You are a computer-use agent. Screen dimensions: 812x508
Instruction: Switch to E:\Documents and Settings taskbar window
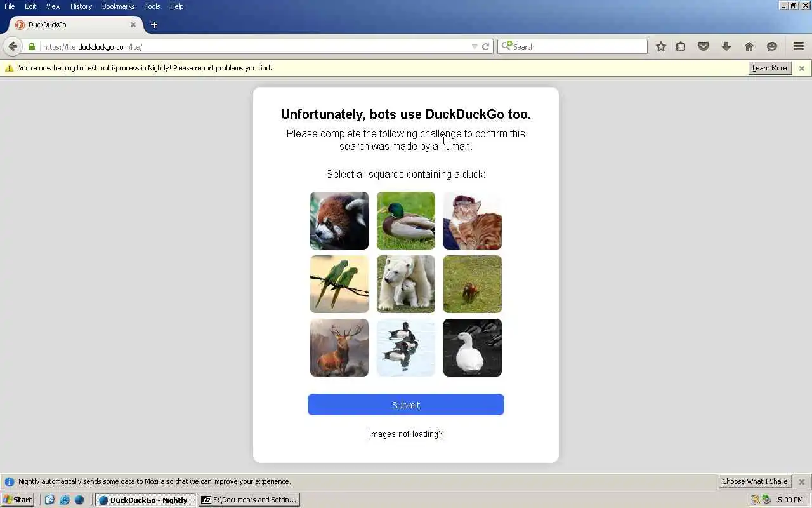[249, 500]
